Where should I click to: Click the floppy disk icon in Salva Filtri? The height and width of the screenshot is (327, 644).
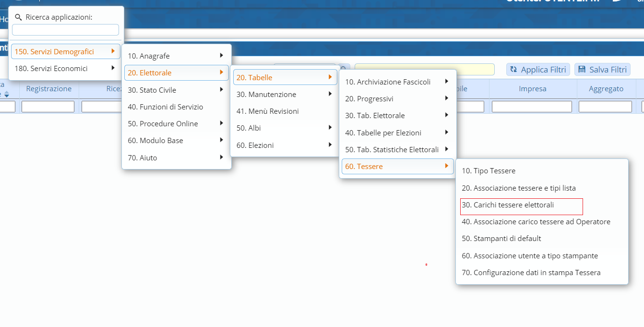point(582,70)
